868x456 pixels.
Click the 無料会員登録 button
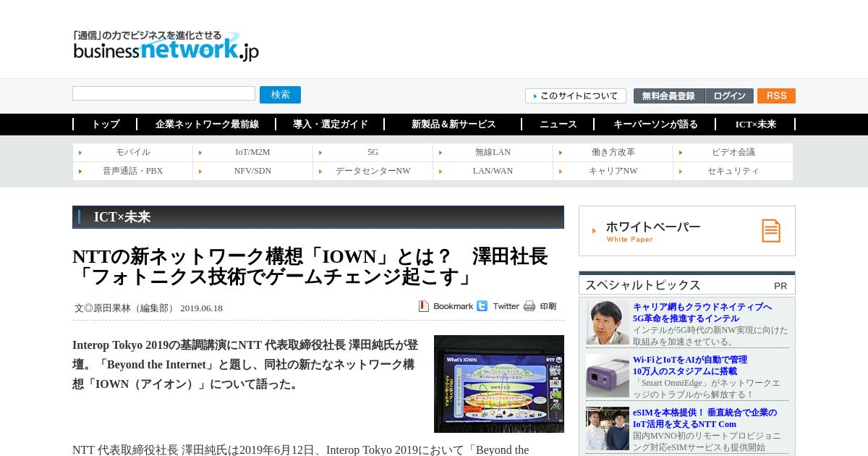[669, 96]
